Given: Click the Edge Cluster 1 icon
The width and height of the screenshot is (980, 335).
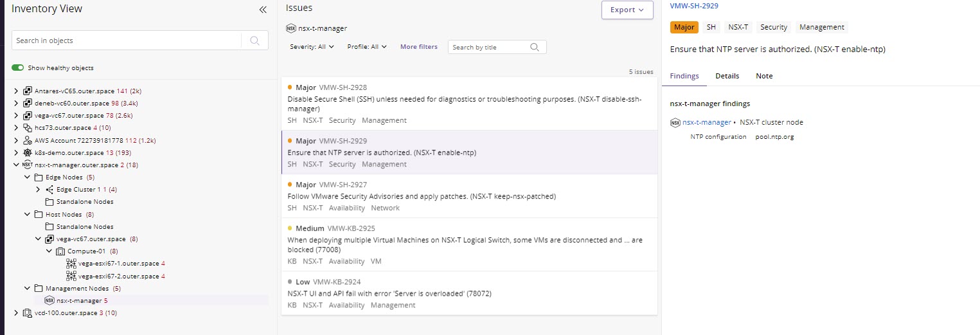Looking at the screenshot, I should click(x=49, y=190).
